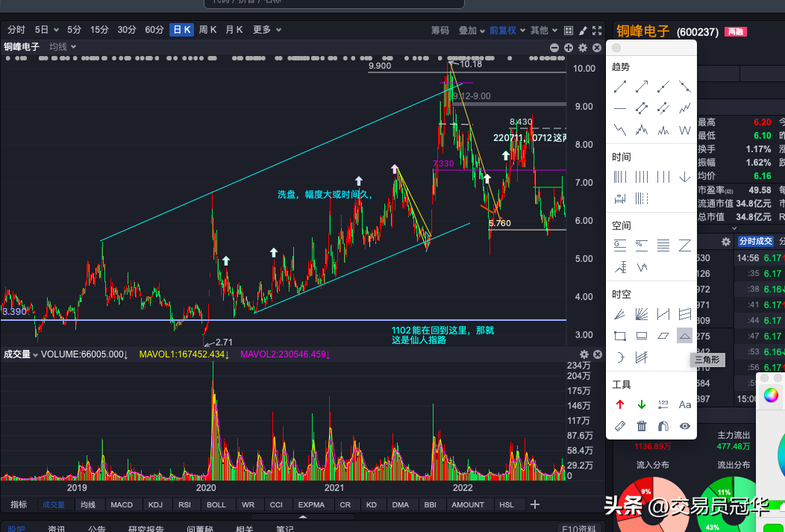Choose the rectangle drawing tool

[620, 336]
